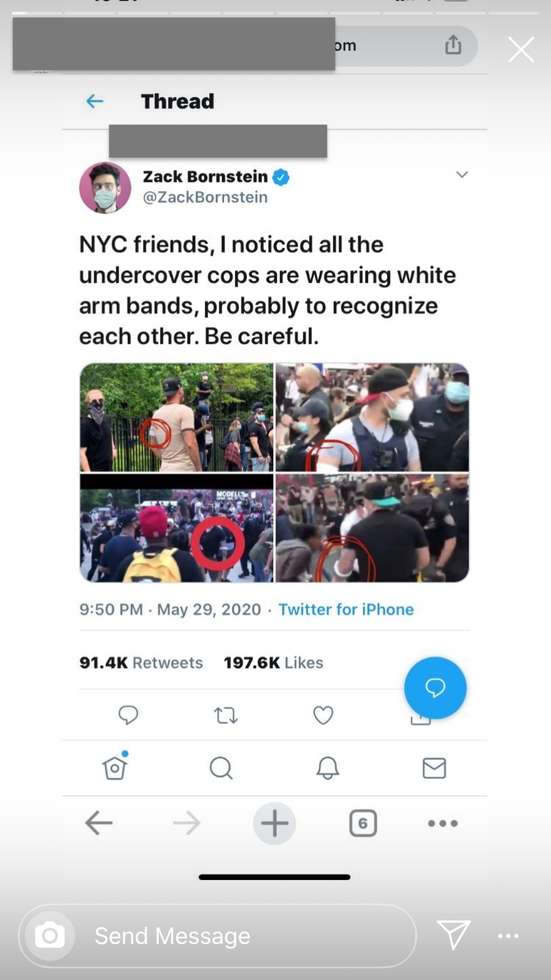Expand the tweet options chevron
The width and height of the screenshot is (551, 980).
(x=462, y=175)
